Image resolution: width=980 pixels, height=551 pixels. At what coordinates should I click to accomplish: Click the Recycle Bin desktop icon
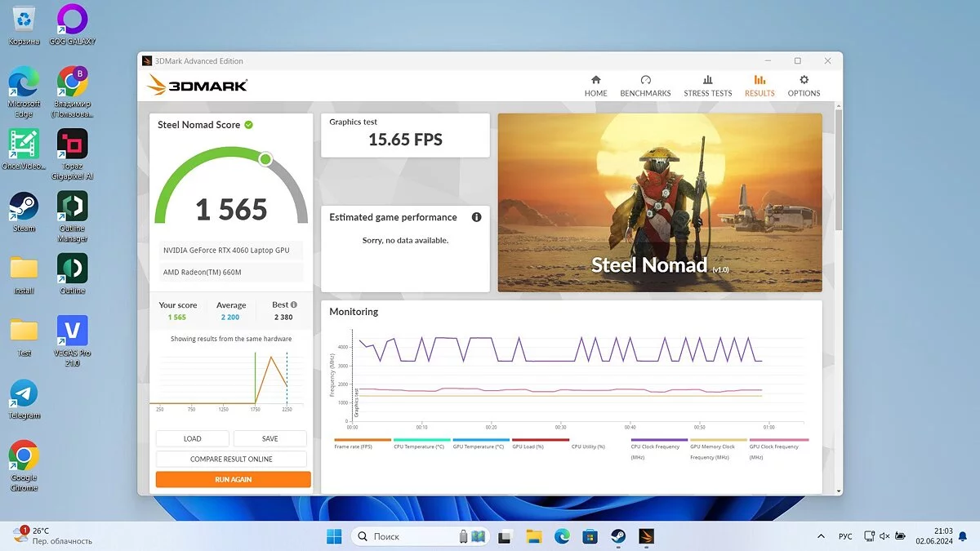[24, 24]
